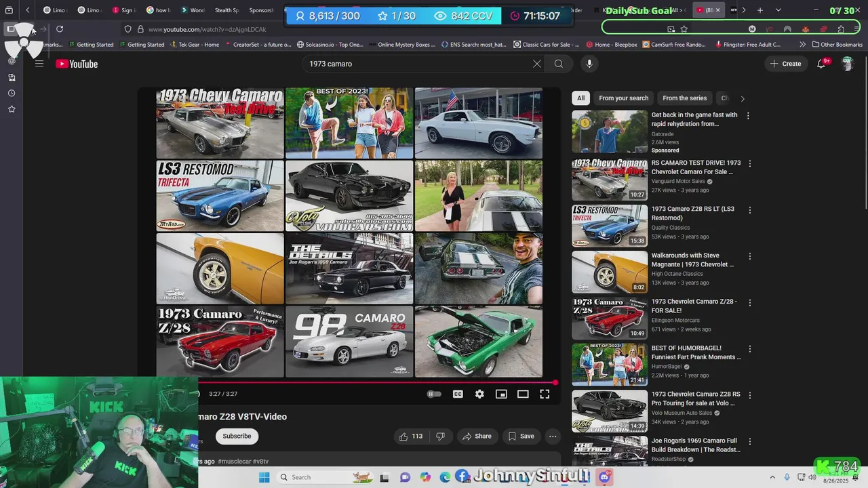868x488 pixels.
Task: Switch the player to miniplayer
Action: coord(501,394)
